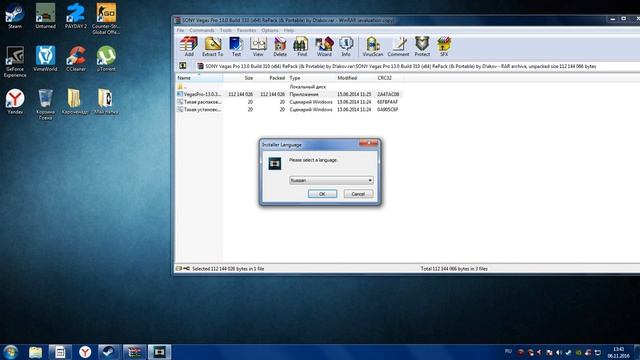This screenshot has height=360, width=640.
Task: Click the installer taskbar icon
Action: click(x=159, y=352)
